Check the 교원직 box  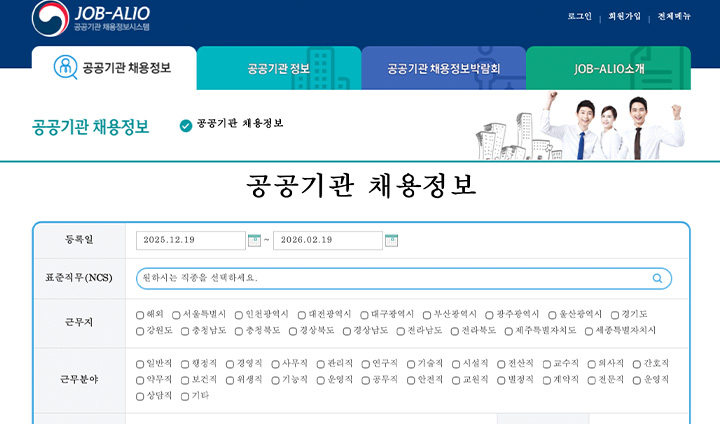coord(456,380)
